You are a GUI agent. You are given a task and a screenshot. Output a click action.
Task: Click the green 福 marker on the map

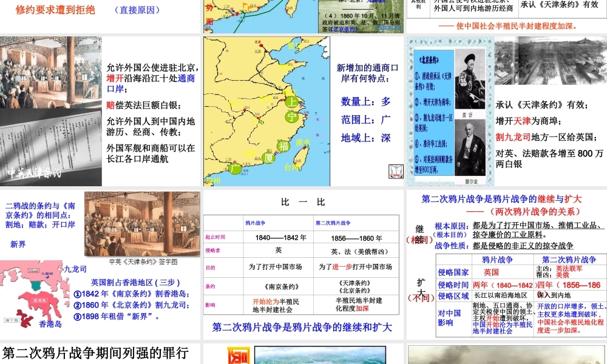click(283, 146)
